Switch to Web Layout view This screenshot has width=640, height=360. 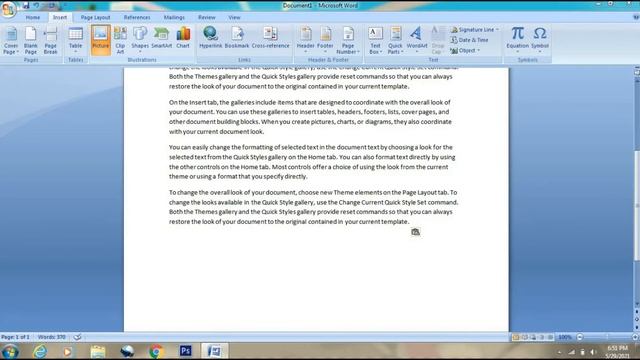[533, 337]
